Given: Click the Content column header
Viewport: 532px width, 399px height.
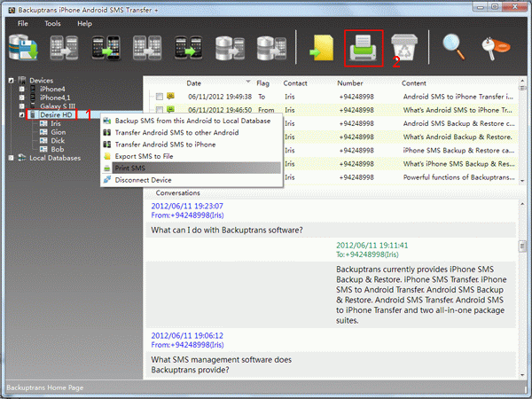Looking at the screenshot, I should [413, 83].
